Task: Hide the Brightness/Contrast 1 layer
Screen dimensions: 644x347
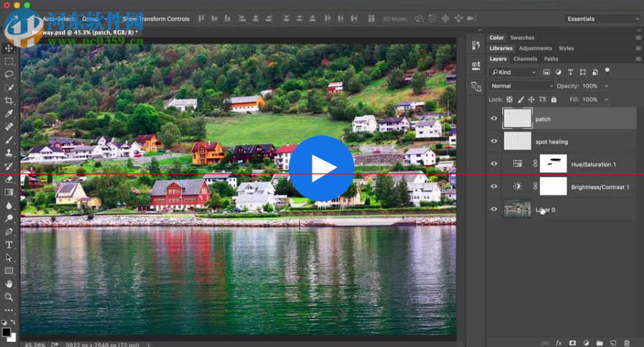Action: coord(494,186)
